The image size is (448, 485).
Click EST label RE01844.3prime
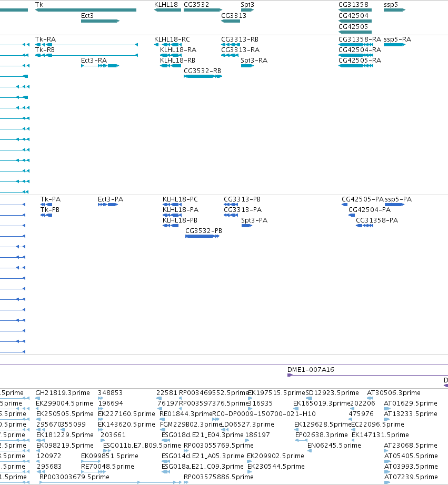pos(186,414)
